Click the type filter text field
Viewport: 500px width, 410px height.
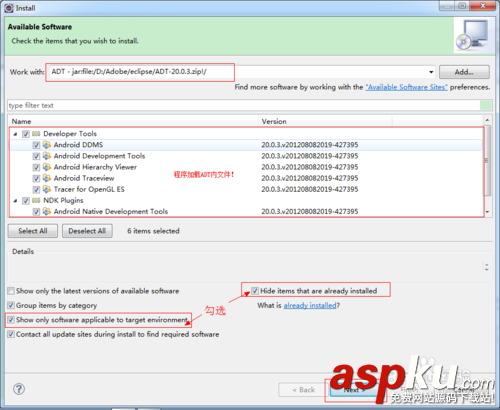(244, 105)
